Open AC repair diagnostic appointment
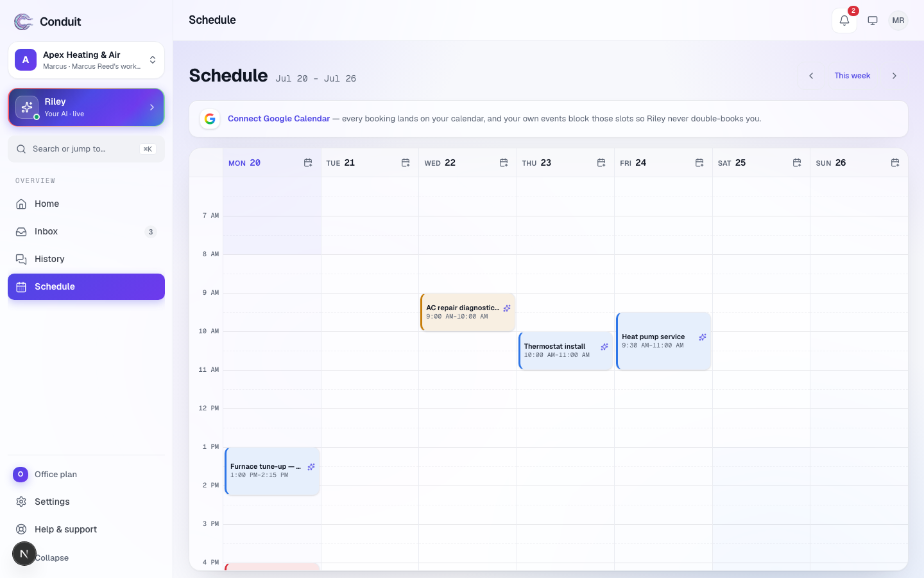Screen dimensions: 924x578 tap(468, 312)
